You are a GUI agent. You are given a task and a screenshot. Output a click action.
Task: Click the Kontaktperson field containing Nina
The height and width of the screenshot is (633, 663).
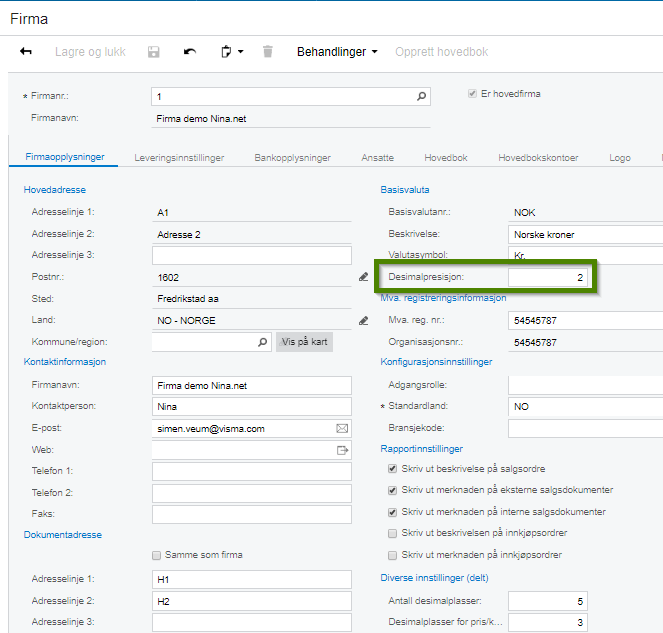[251, 407]
